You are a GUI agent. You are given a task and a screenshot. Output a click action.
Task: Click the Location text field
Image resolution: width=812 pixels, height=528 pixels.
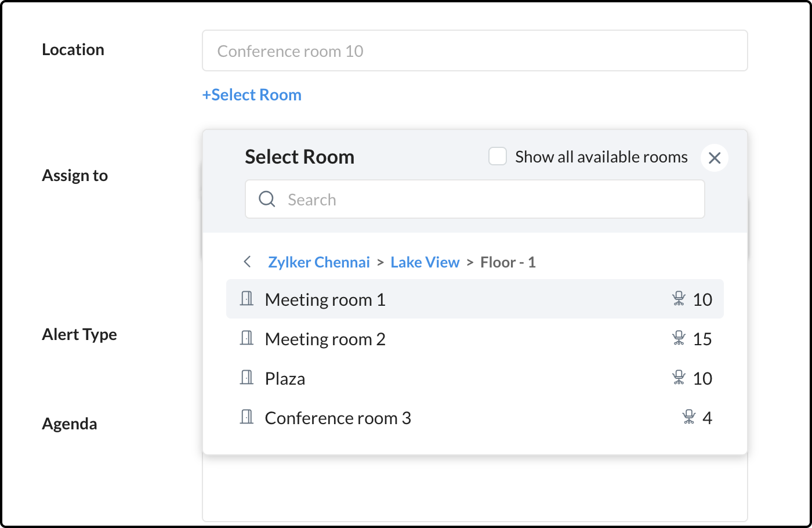click(474, 51)
